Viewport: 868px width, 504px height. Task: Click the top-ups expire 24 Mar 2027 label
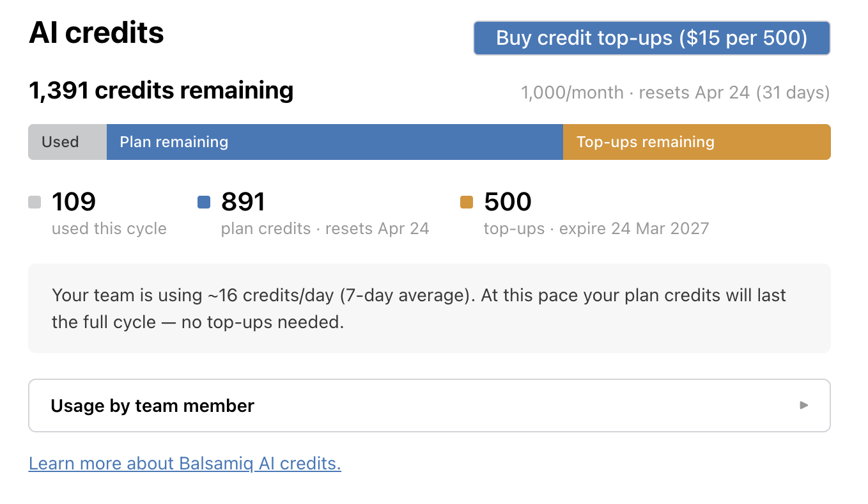tap(596, 229)
